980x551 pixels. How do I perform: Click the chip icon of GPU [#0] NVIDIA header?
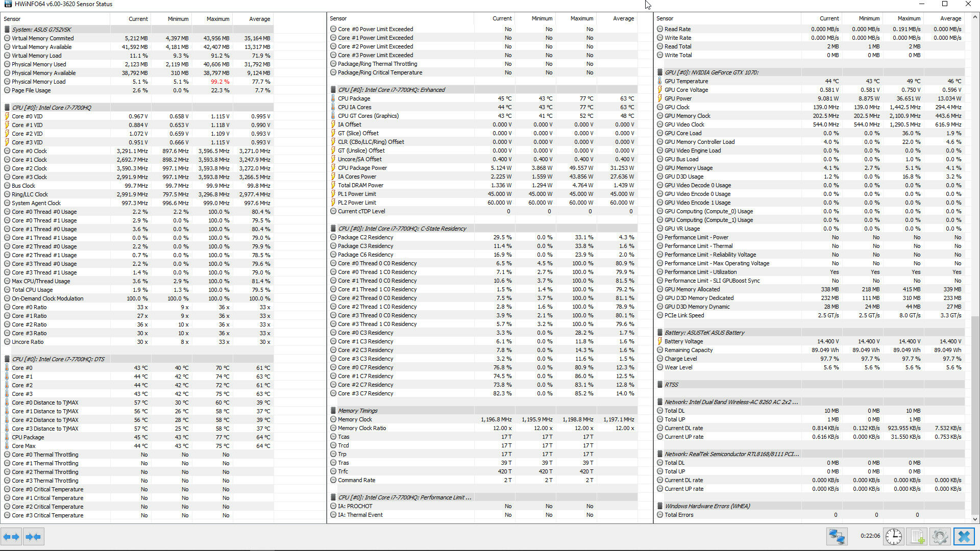click(x=660, y=72)
